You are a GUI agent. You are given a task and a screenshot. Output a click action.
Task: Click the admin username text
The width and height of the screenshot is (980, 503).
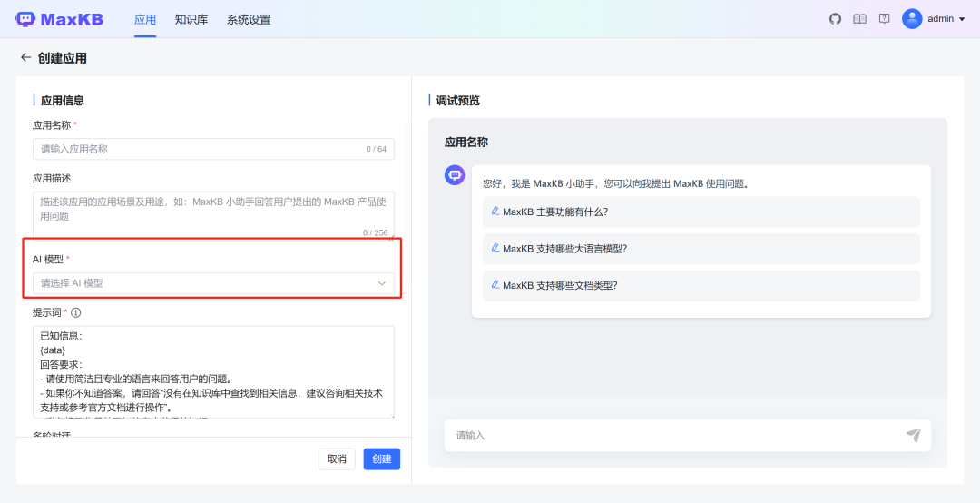[941, 19]
